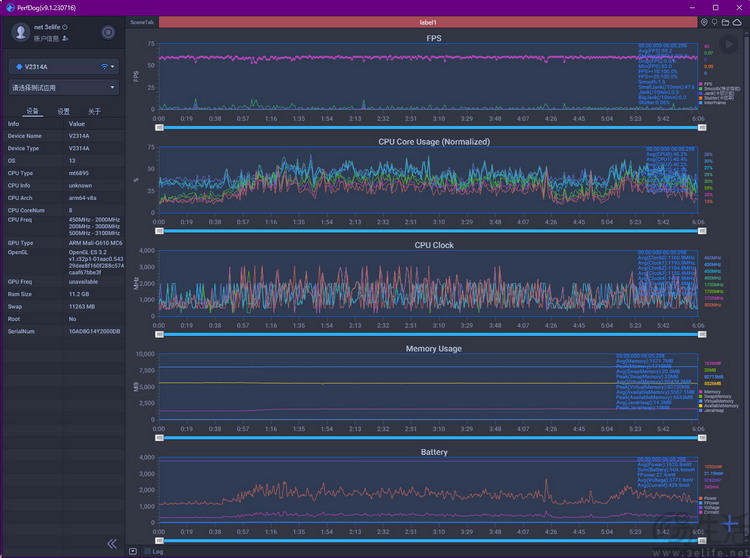Click the FPS statistics overlay box
Image resolution: width=750 pixels, height=558 pixels.
click(668, 74)
